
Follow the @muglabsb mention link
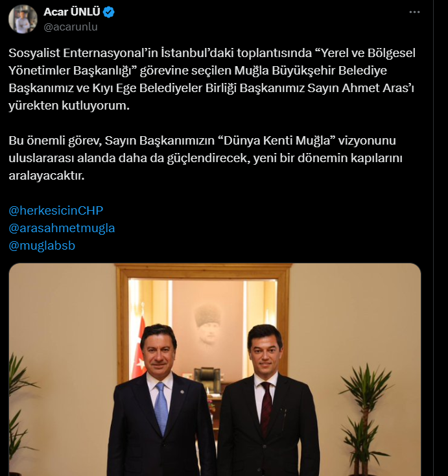pyautogui.click(x=42, y=245)
